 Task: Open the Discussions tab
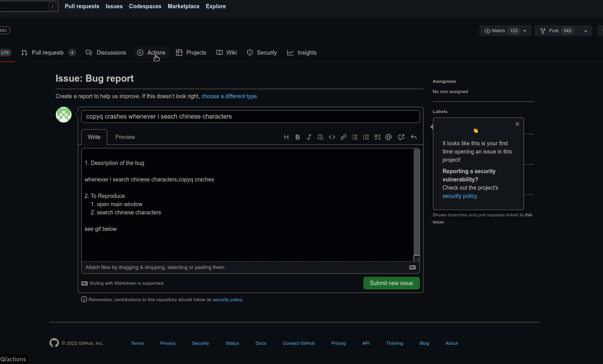(106, 53)
